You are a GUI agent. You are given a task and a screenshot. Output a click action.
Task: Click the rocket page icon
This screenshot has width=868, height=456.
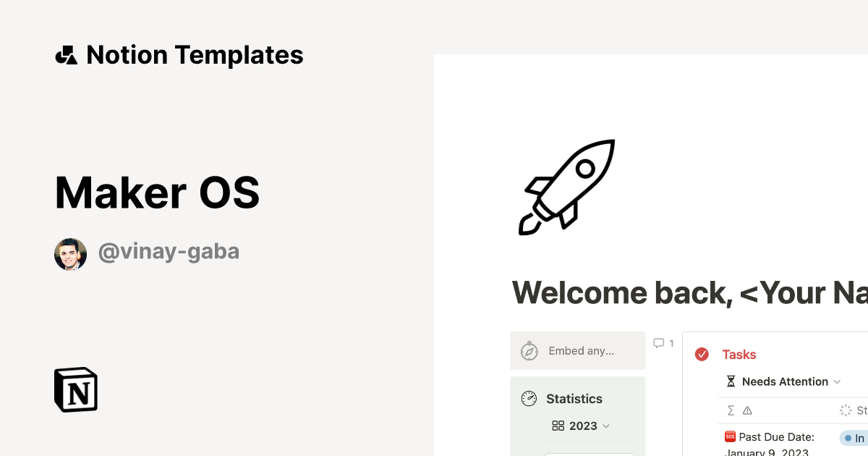tap(567, 187)
